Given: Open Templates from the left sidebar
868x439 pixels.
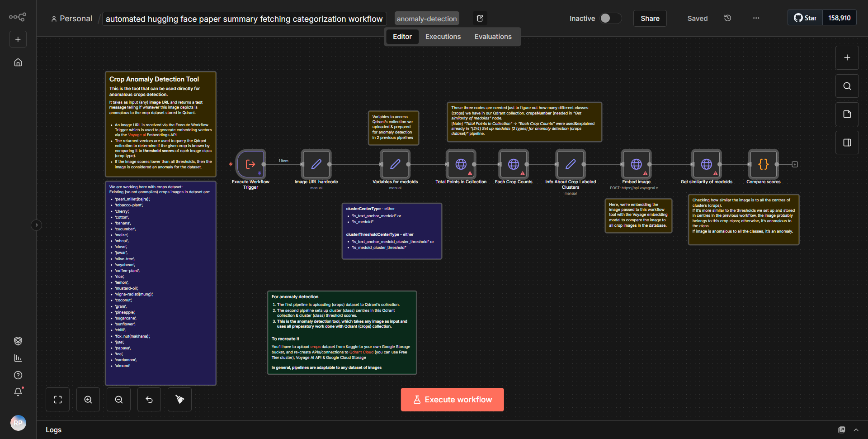Looking at the screenshot, I should [18, 341].
